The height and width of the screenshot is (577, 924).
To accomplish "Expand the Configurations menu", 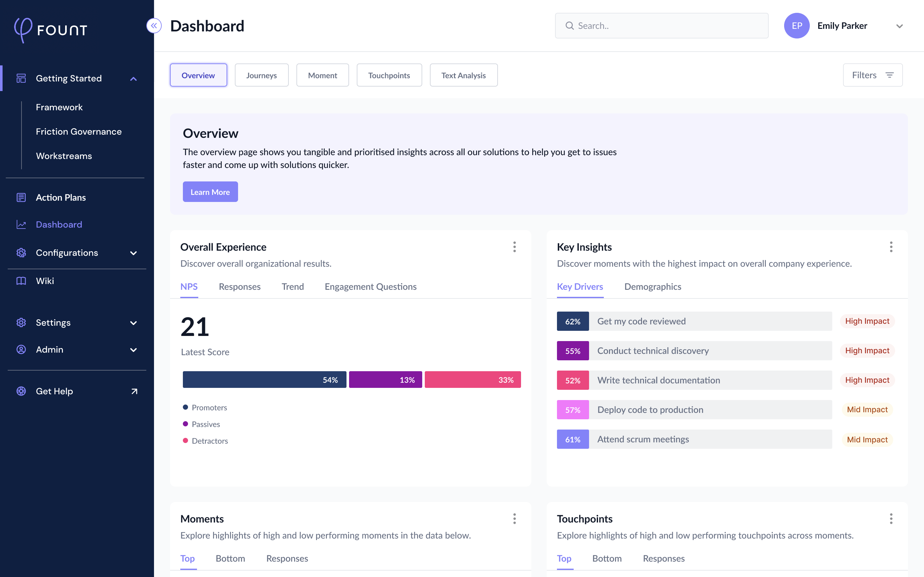I will [x=133, y=253].
